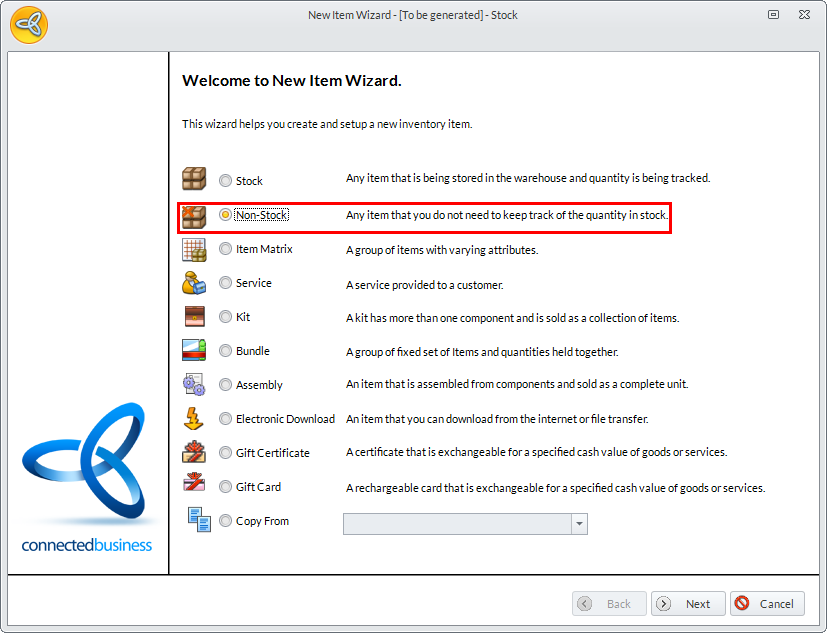Select the Electronic Download radio button
The image size is (827, 633).
[x=225, y=419]
